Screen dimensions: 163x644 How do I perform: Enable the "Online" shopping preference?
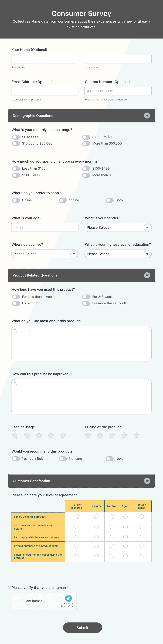(x=16, y=200)
